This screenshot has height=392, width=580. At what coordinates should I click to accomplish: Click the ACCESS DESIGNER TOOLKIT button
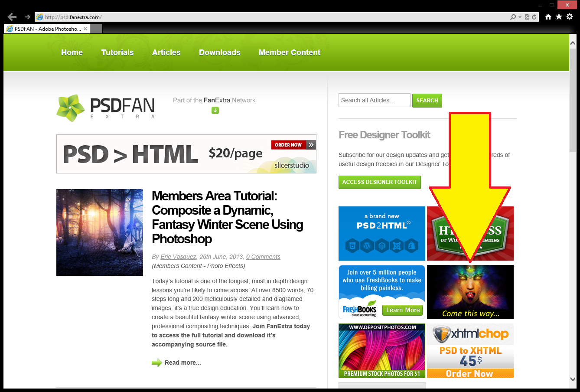pyautogui.click(x=380, y=182)
